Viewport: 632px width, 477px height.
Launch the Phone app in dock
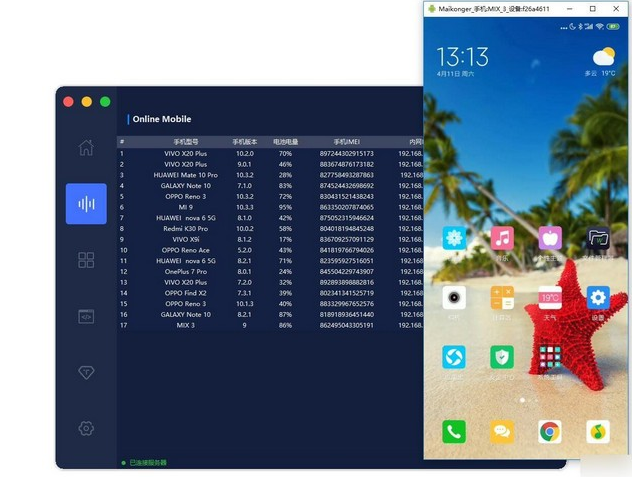pos(454,431)
